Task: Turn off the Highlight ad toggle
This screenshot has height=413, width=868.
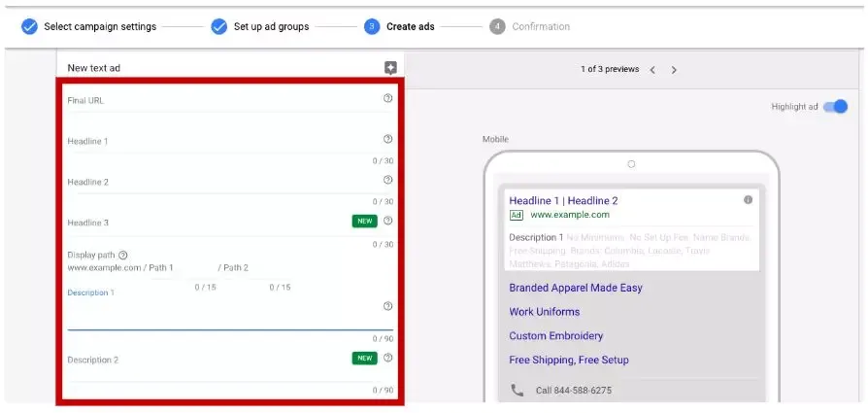Action: 835,107
